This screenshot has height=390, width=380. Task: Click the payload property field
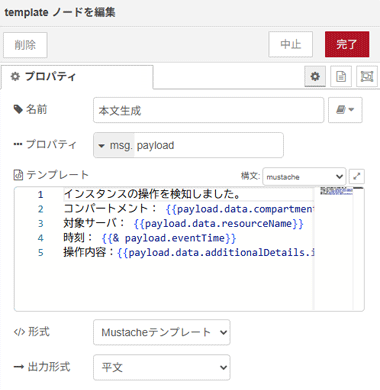point(209,145)
